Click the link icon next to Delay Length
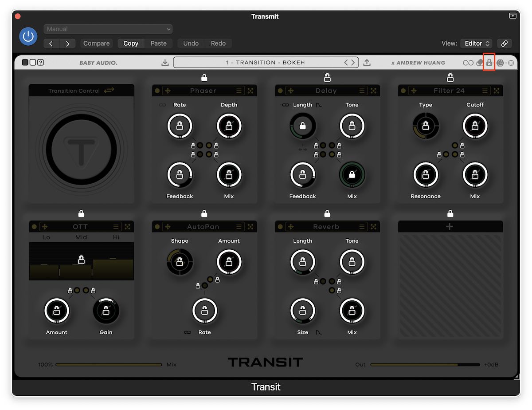Image resolution: width=532 pixels, height=410 pixels. (285, 105)
